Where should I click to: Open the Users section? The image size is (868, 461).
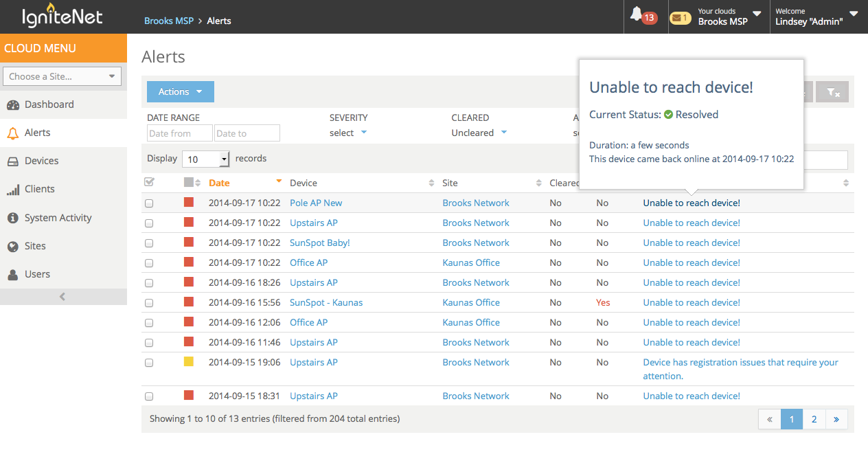pos(36,273)
